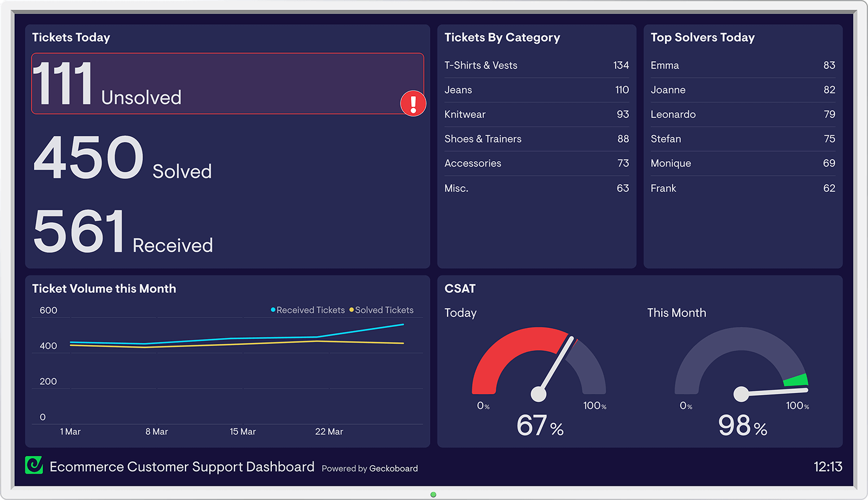Click the exclamation badge inside the Unsolved box

pyautogui.click(x=413, y=103)
